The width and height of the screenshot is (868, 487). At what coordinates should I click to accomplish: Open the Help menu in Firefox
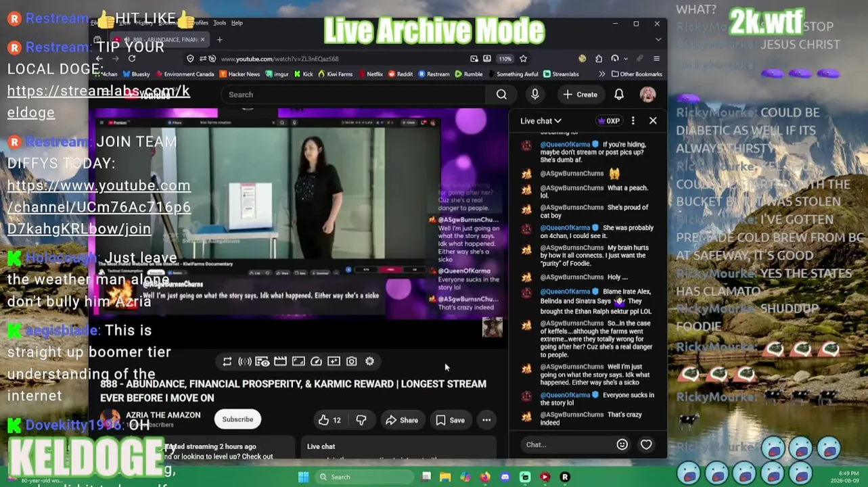[x=237, y=23]
